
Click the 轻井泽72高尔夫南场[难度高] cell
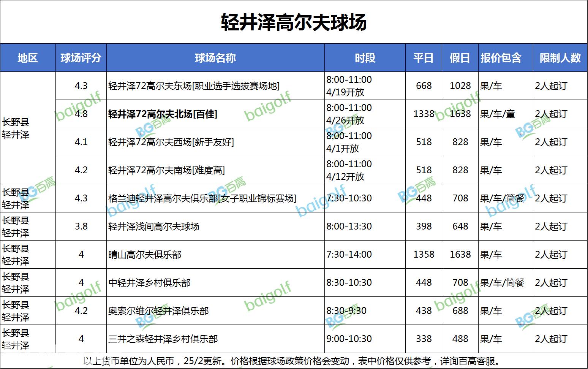click(166, 170)
